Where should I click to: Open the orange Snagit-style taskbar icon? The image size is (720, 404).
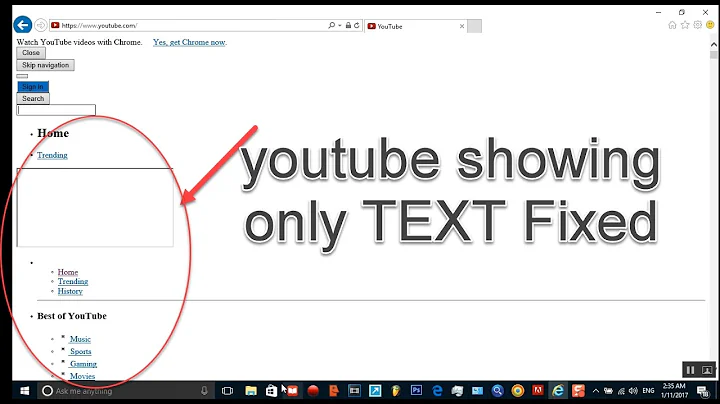point(579,391)
